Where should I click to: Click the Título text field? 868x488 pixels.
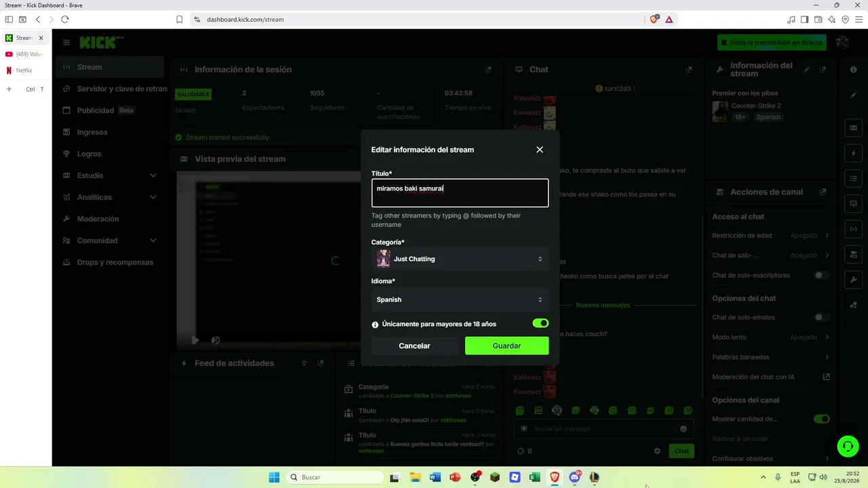(460, 193)
